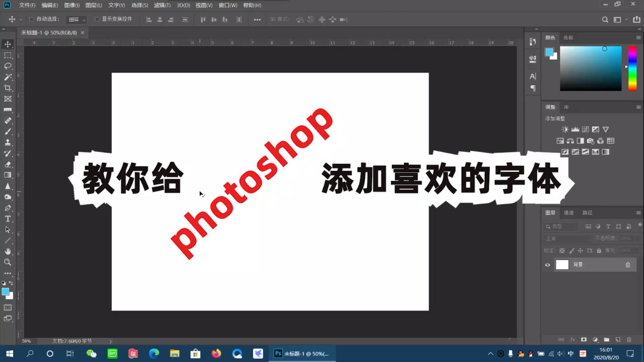Open the 正常 blend mode dropdown

pos(567,239)
